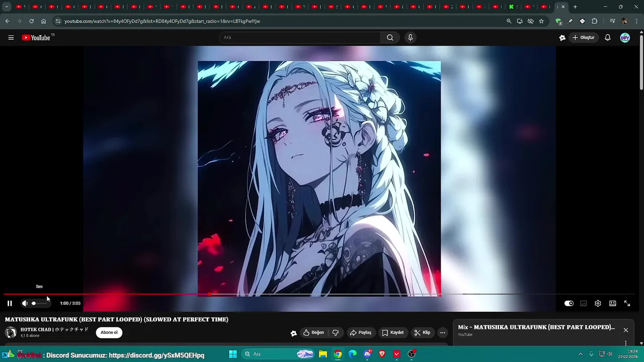
Task: Click the crossed-eye icon in address bar
Action: pos(530,21)
